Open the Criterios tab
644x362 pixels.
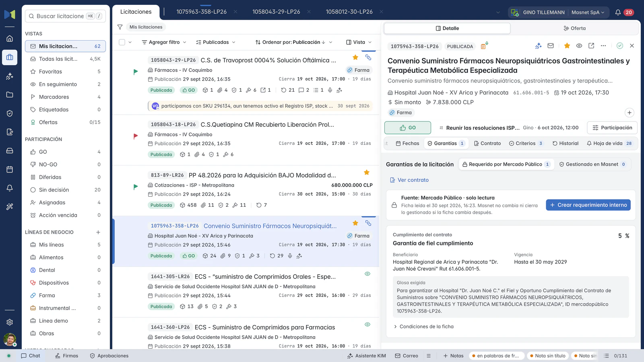(526, 143)
